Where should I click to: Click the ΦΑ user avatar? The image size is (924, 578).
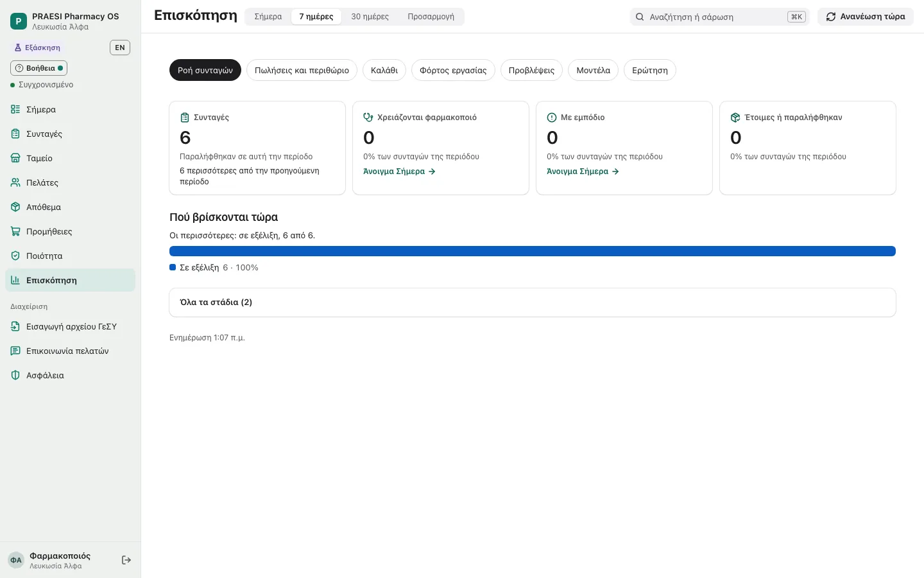pos(16,560)
